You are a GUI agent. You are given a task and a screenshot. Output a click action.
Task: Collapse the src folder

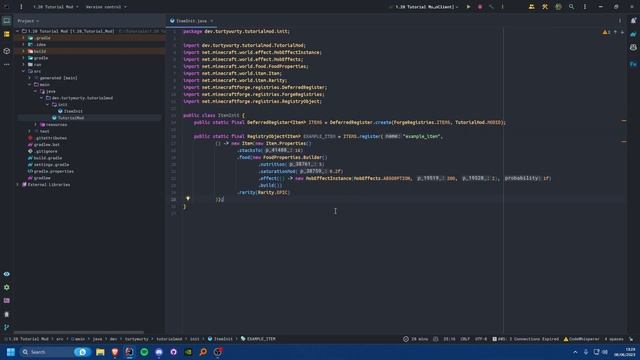[x=24, y=71]
